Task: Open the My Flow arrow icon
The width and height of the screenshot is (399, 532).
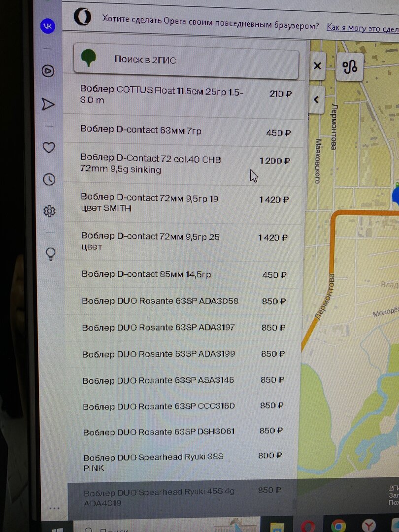Action: (x=48, y=104)
